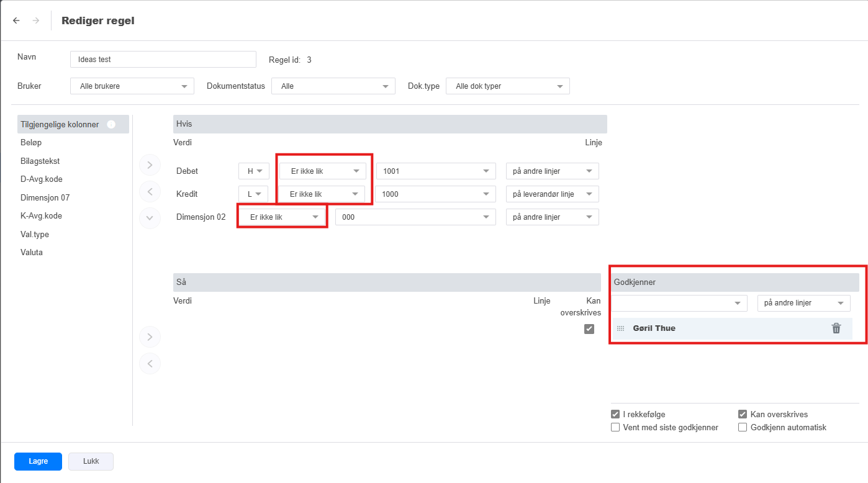Click the back arrow icon
Screen dimensions: 868x483
coord(16,20)
